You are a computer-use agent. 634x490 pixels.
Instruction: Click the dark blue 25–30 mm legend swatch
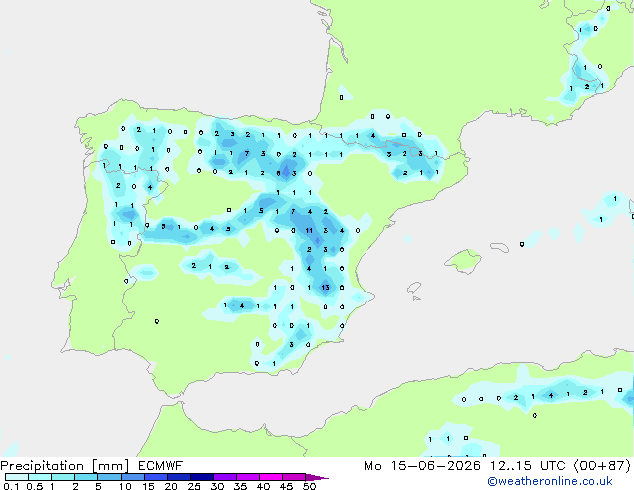point(202,477)
